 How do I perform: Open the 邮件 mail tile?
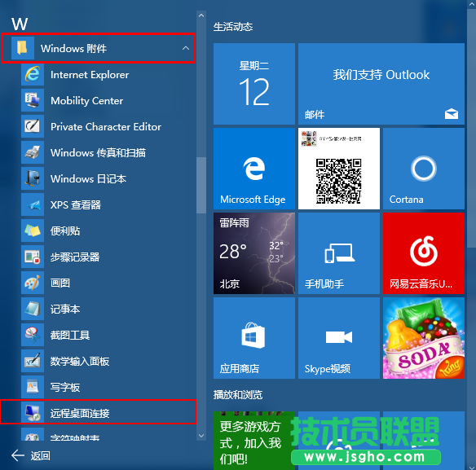[x=381, y=84]
